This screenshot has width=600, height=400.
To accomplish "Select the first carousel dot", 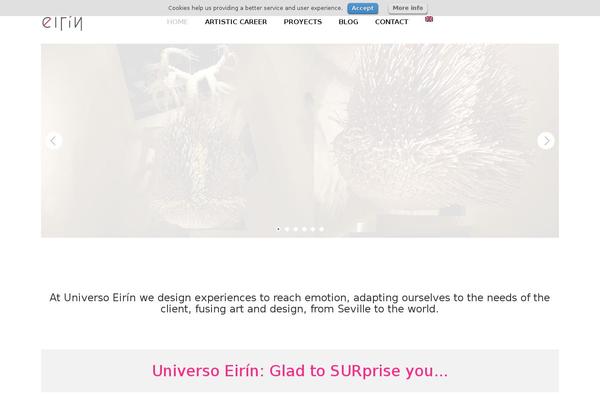I will click(x=278, y=229).
